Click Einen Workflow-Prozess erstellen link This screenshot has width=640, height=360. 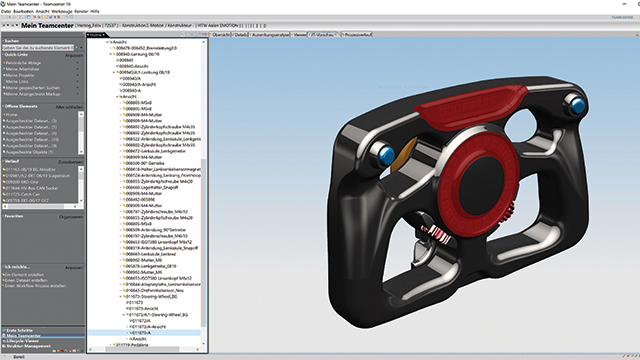(35, 286)
